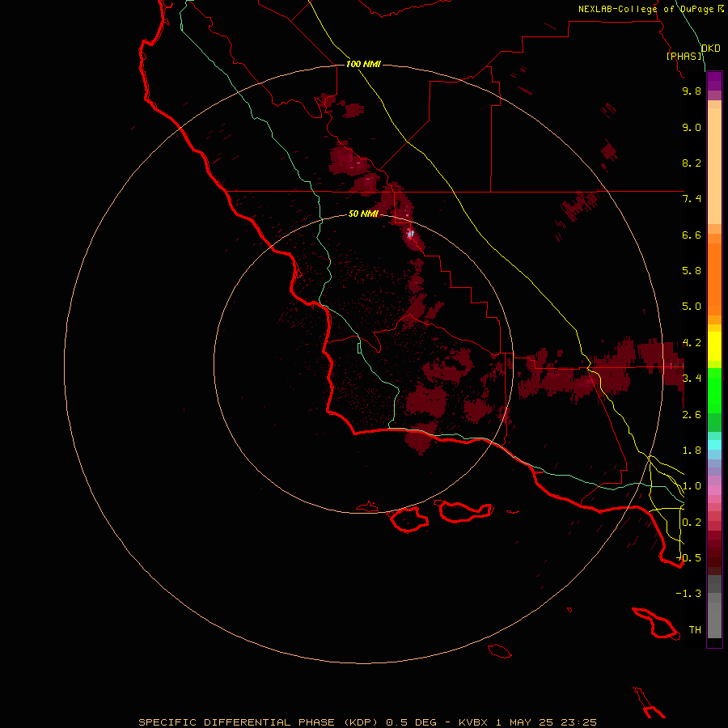Click the 50 NMI range ring label

pos(363,214)
